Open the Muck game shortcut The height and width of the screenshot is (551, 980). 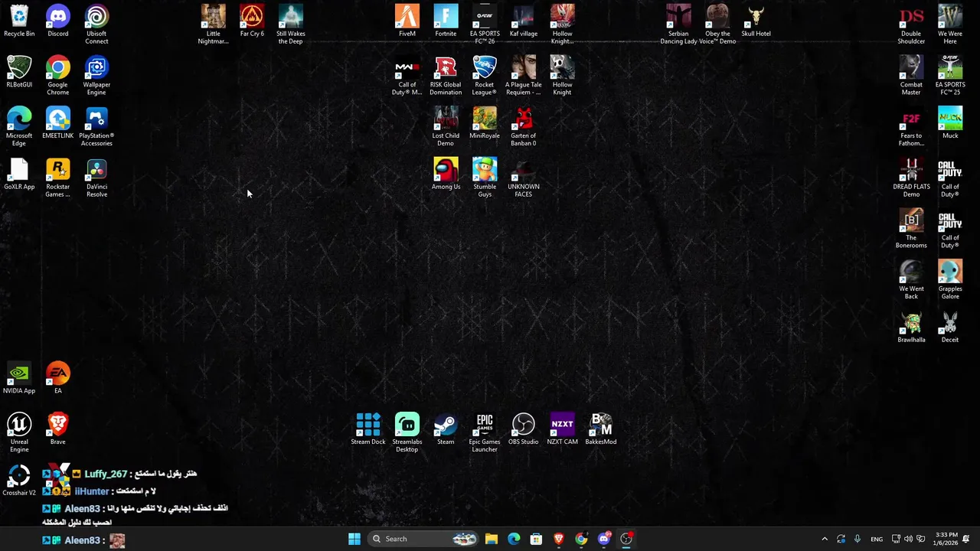tap(950, 123)
